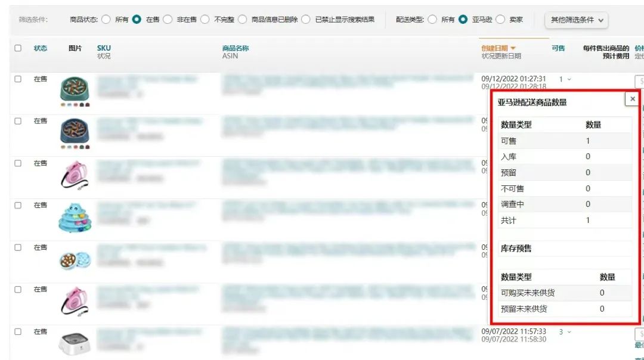Open the green slow feeder bowl thumbnail
644x360 pixels.
75,90
